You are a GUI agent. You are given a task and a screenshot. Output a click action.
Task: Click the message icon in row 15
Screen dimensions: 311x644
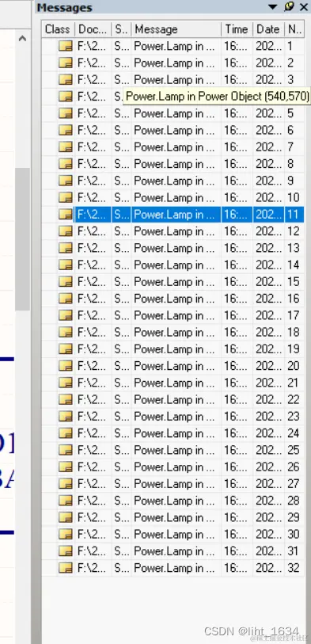(x=66, y=282)
